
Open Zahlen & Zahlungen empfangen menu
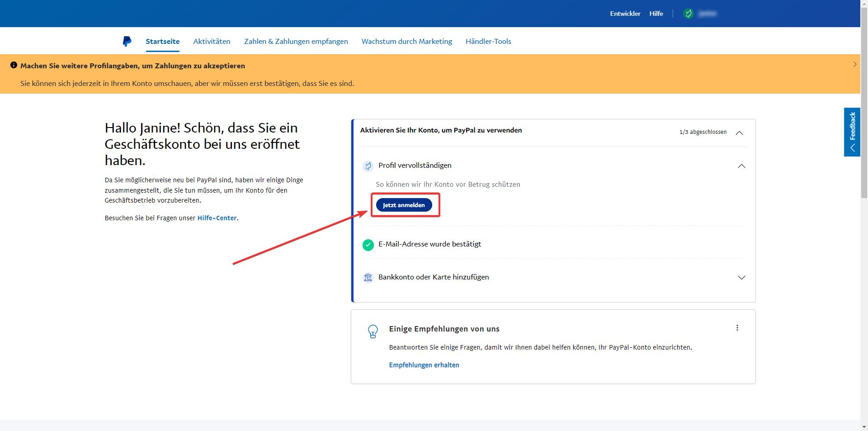296,41
